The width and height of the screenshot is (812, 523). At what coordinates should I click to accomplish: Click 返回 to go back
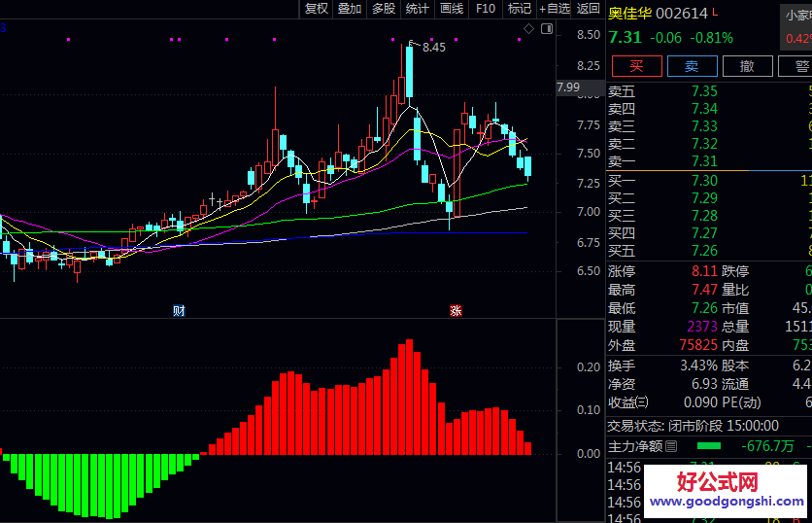589,9
